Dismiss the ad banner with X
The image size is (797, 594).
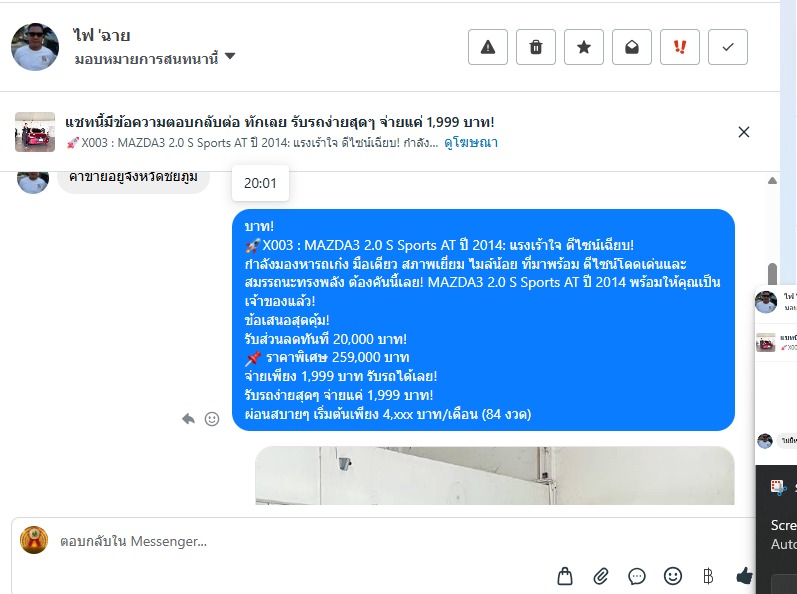pos(744,132)
